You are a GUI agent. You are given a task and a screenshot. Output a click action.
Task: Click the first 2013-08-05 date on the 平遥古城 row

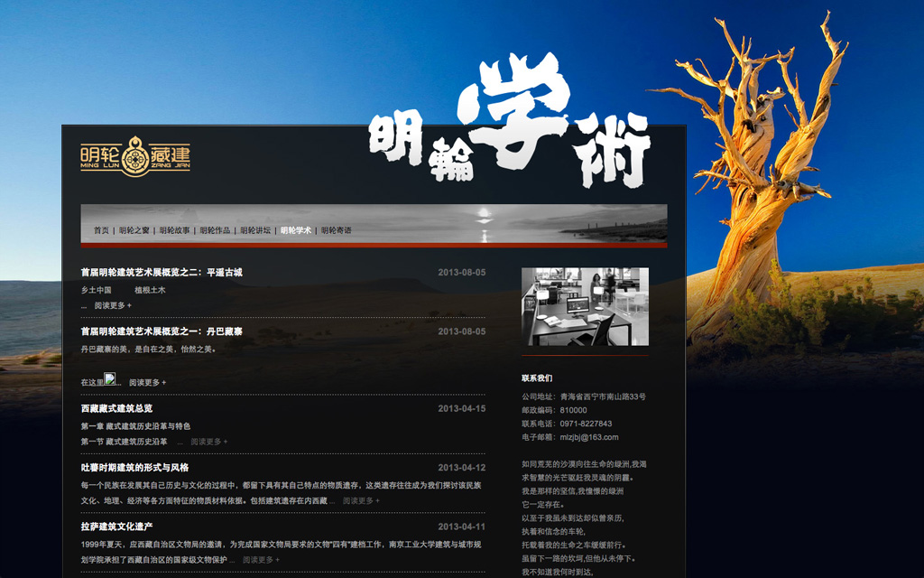tap(462, 273)
